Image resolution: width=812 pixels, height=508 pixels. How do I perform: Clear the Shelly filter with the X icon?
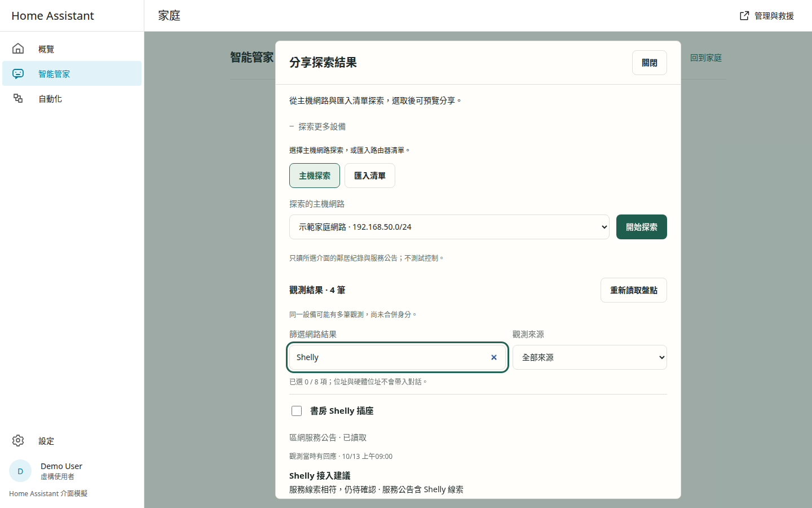click(x=494, y=357)
